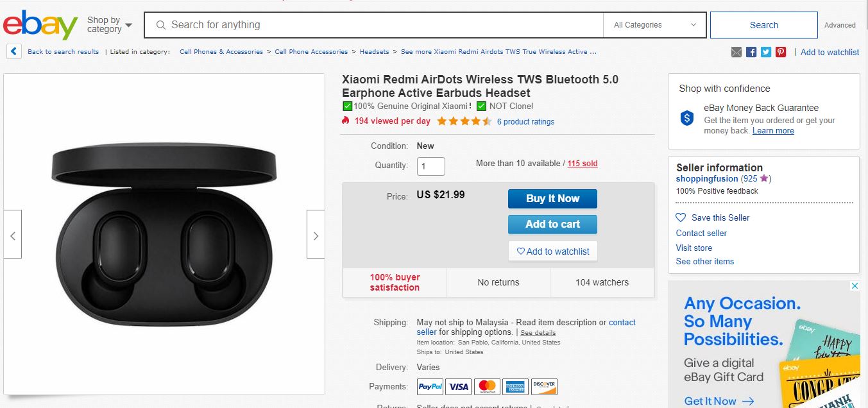
Task: Show next product image arrow
Action: point(316,234)
